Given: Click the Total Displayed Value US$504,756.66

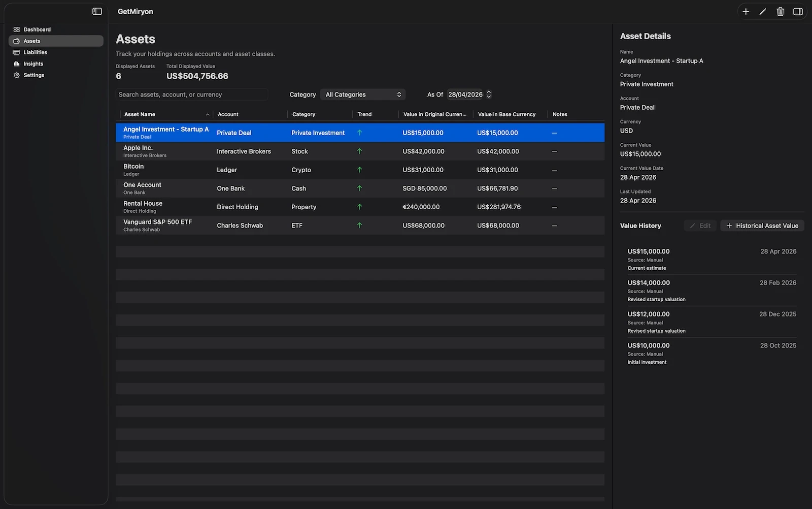Looking at the screenshot, I should point(197,76).
